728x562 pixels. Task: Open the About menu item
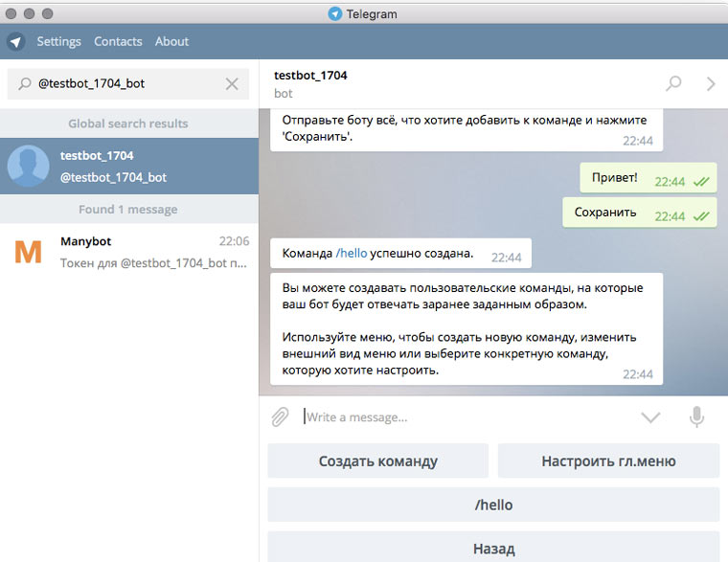point(171,42)
